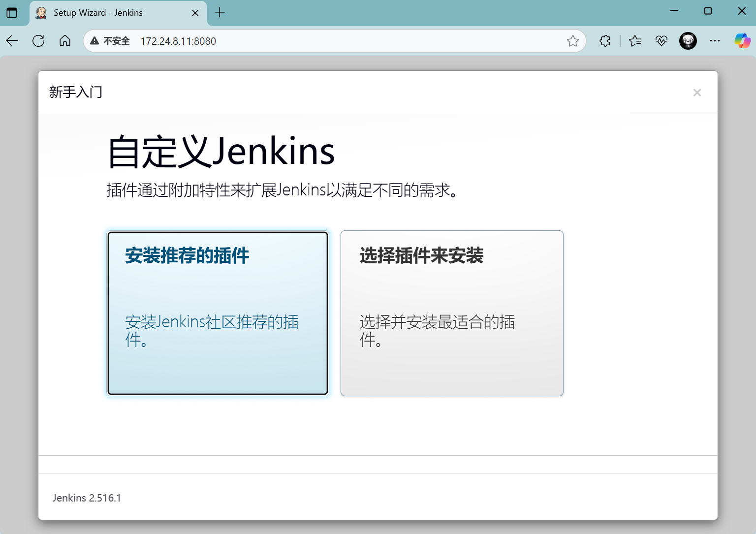Open the browser home page
Viewport: 756px width, 534px height.
pos(65,41)
